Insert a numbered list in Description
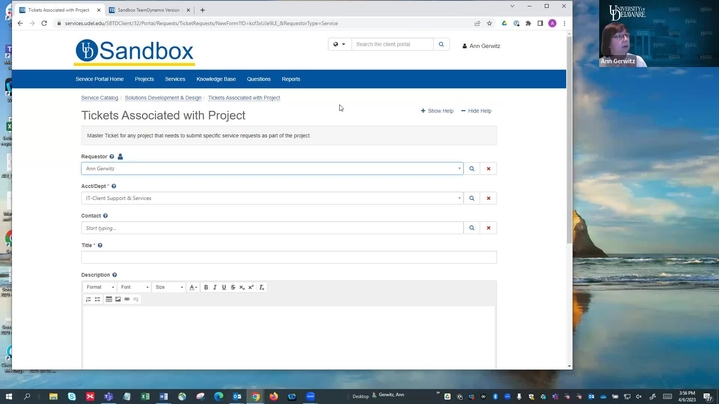The width and height of the screenshot is (719, 404). 88,299
